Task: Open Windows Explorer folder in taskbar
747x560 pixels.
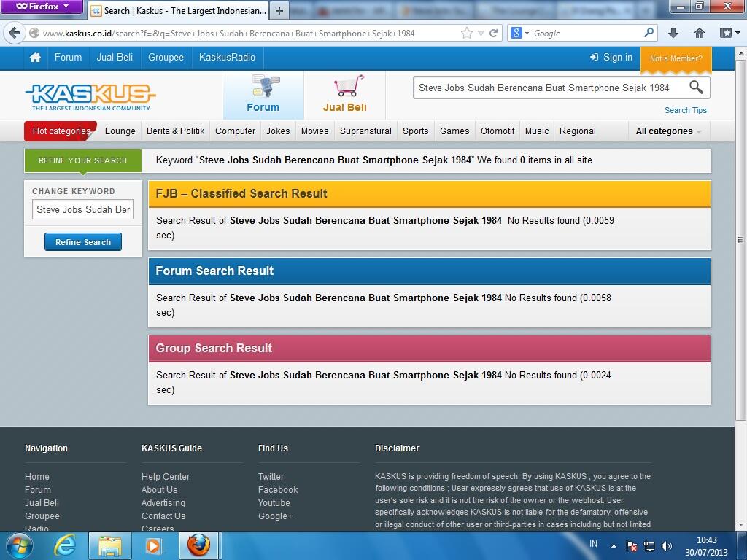Action: tap(109, 545)
